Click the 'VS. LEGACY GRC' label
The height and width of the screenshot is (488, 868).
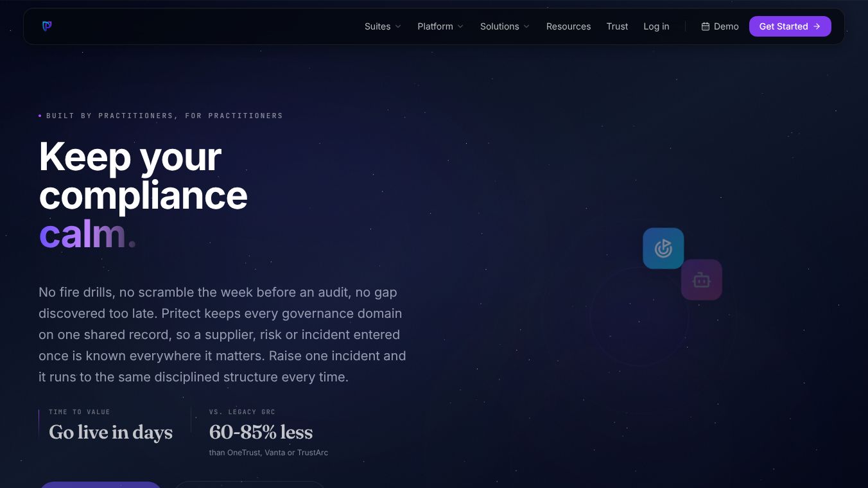pyautogui.click(x=242, y=412)
